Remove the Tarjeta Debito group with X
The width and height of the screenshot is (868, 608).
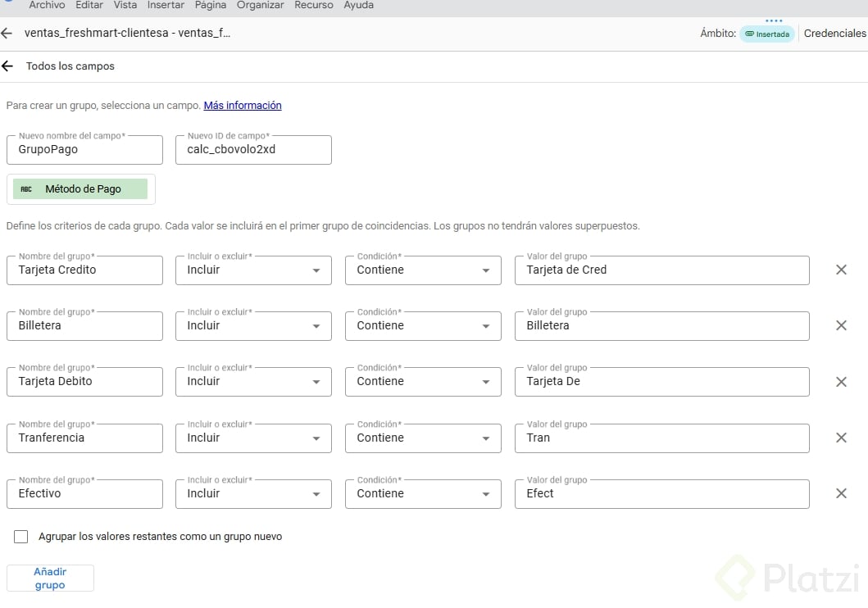coord(841,382)
